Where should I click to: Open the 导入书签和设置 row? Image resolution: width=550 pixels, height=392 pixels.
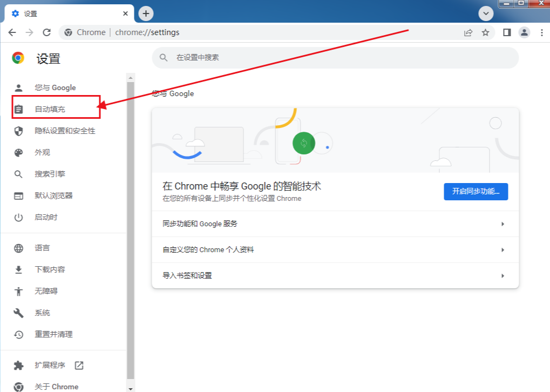[x=335, y=276]
